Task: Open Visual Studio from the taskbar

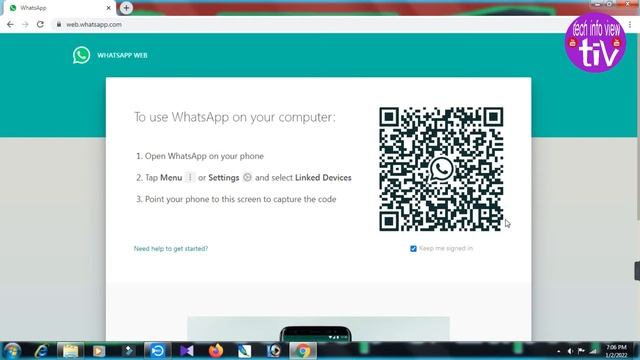Action: pyautogui.click(x=187, y=351)
